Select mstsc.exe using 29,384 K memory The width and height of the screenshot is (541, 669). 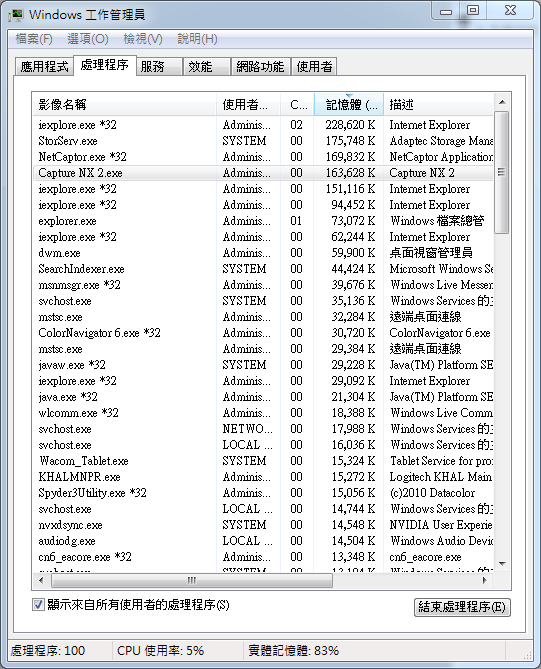pos(263,349)
